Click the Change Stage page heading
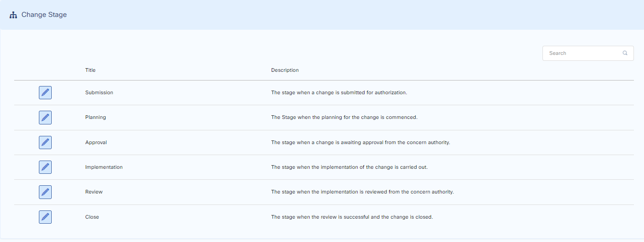Viewport: 644px width, 242px height. click(x=44, y=15)
